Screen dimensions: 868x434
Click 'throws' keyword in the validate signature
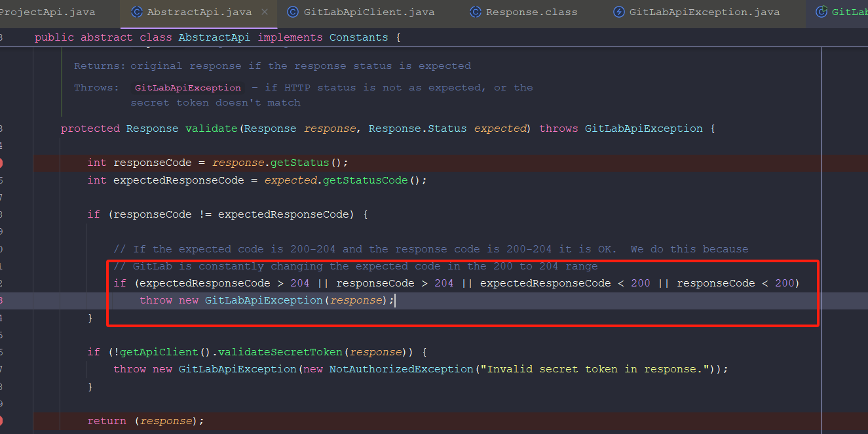(559, 128)
